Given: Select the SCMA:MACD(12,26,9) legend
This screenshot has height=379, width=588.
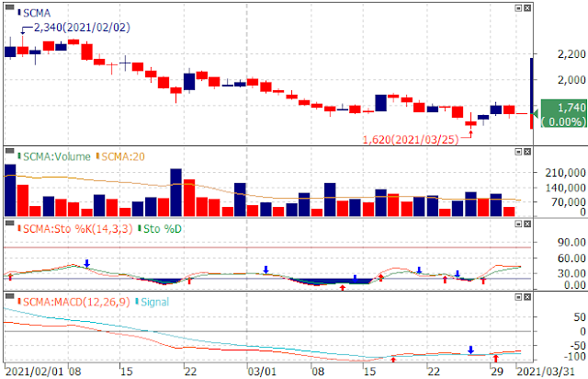Looking at the screenshot, I should point(73,302).
